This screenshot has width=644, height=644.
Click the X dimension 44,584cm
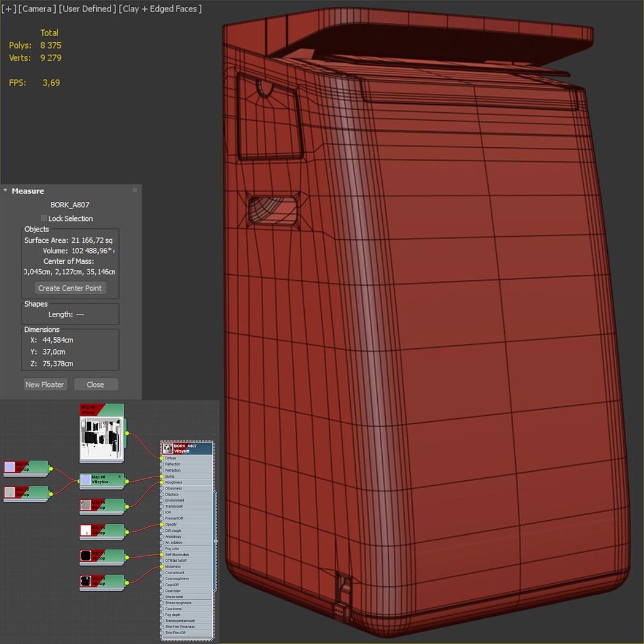58,340
